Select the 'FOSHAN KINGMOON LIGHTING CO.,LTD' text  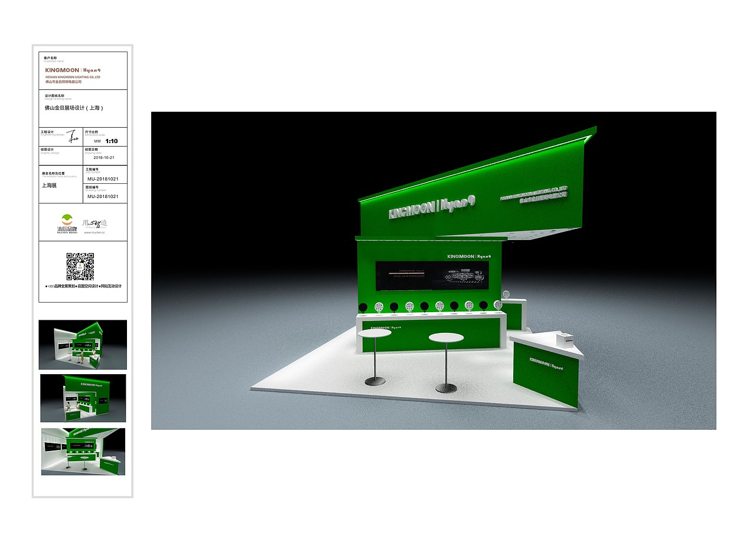tap(73, 77)
